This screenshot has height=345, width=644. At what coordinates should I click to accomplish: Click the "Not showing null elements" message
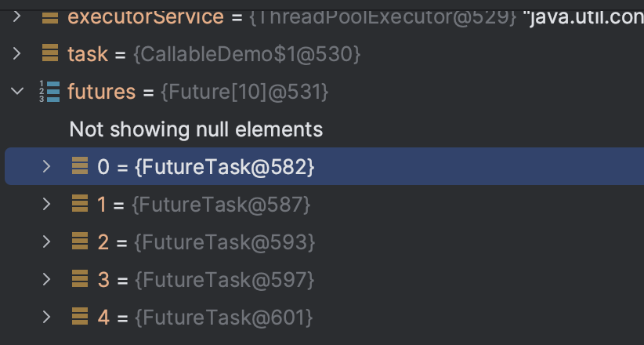click(x=196, y=129)
